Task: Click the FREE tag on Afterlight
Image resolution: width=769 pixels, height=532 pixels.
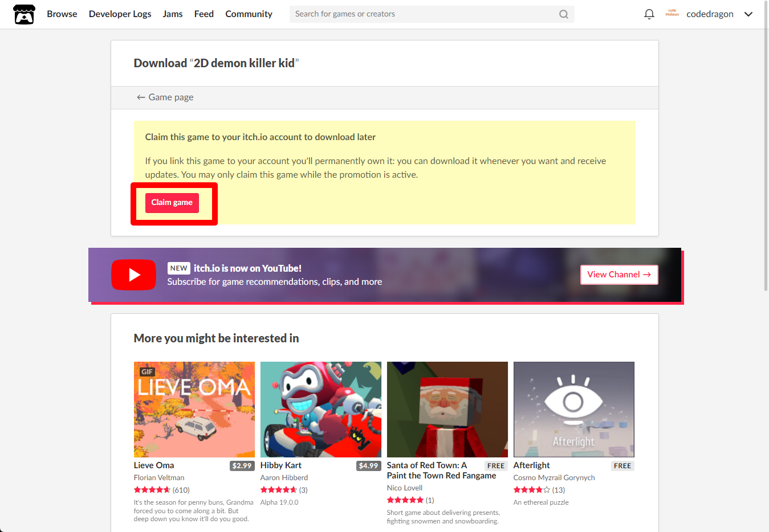Action: (x=622, y=466)
